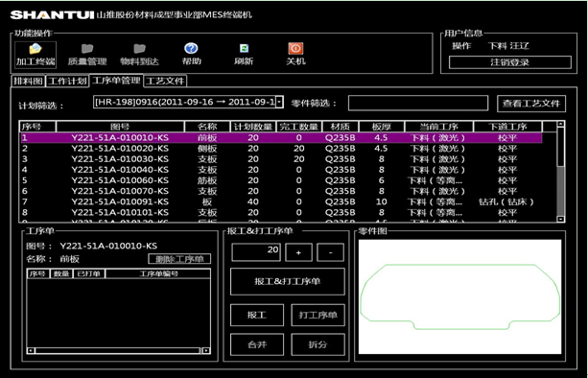
Task: Open the 加工终端 processing terminal icon
Action: [x=35, y=55]
